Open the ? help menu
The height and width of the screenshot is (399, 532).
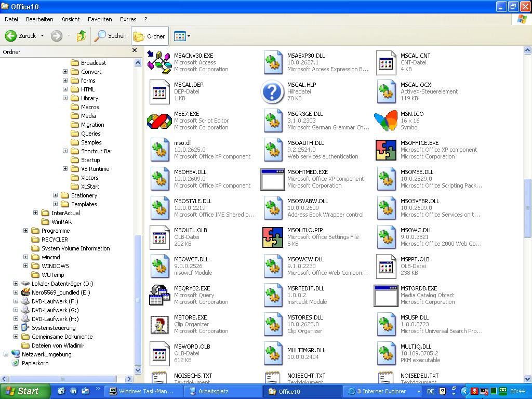tap(146, 19)
